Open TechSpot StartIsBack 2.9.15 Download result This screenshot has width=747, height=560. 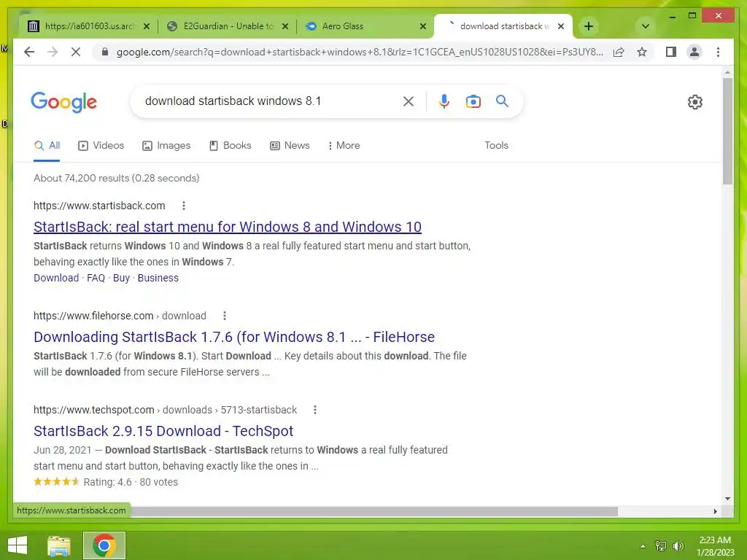tap(163, 431)
